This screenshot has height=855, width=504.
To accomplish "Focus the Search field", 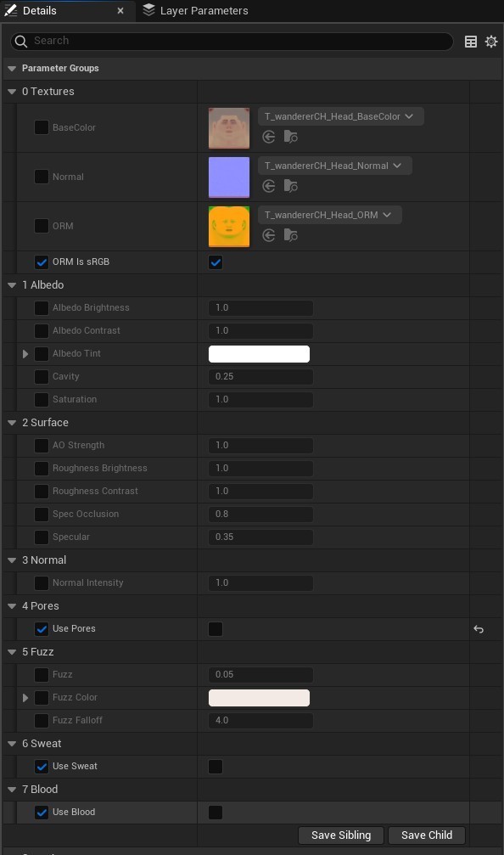I will [x=232, y=42].
